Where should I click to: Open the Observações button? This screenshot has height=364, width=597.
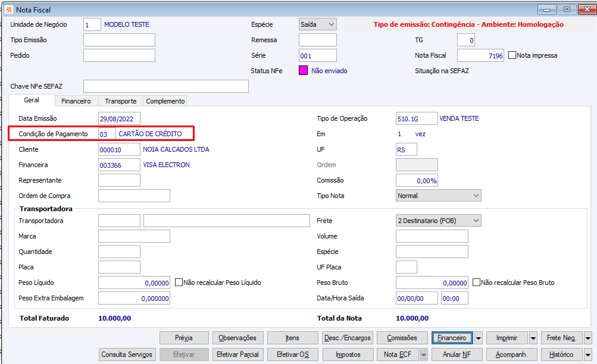[x=237, y=338]
